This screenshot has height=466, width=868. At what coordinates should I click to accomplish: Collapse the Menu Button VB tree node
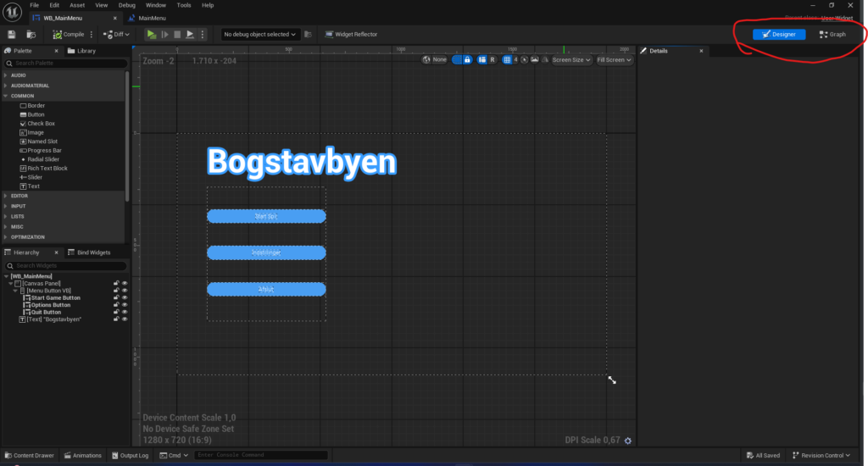[x=15, y=291]
